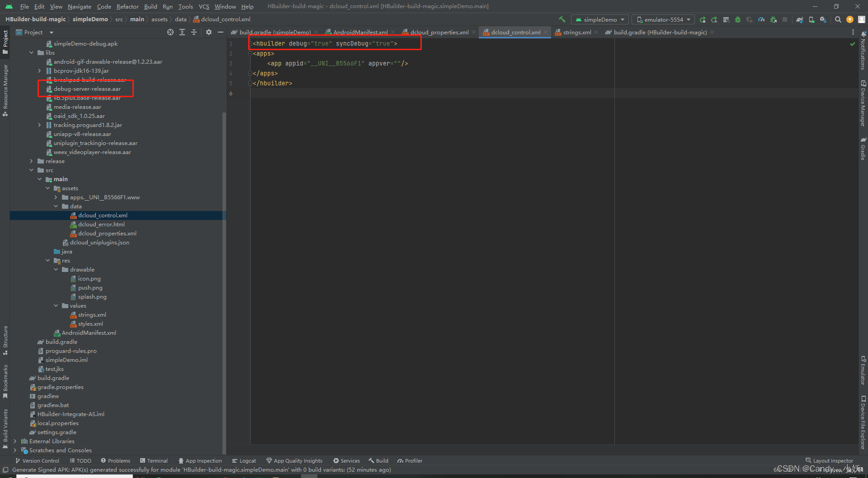Open the VCS menu
The width and height of the screenshot is (868, 478).
click(x=204, y=6)
